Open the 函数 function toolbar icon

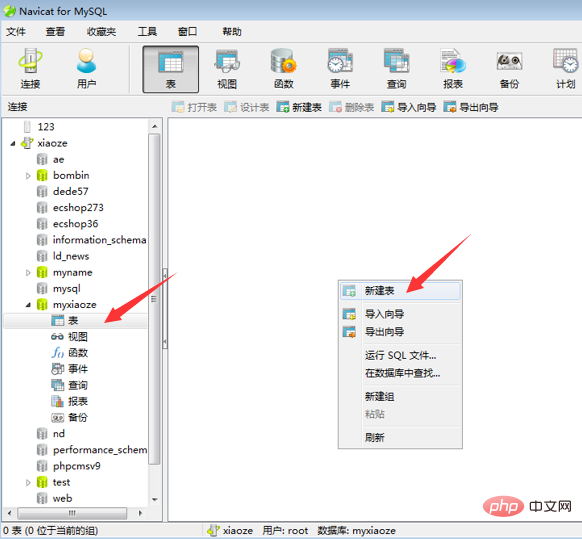[284, 69]
